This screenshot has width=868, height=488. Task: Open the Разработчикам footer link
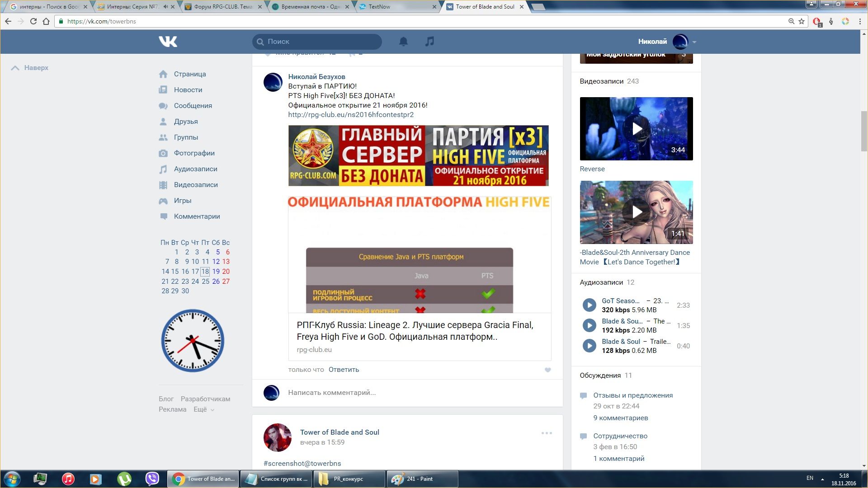coord(205,399)
